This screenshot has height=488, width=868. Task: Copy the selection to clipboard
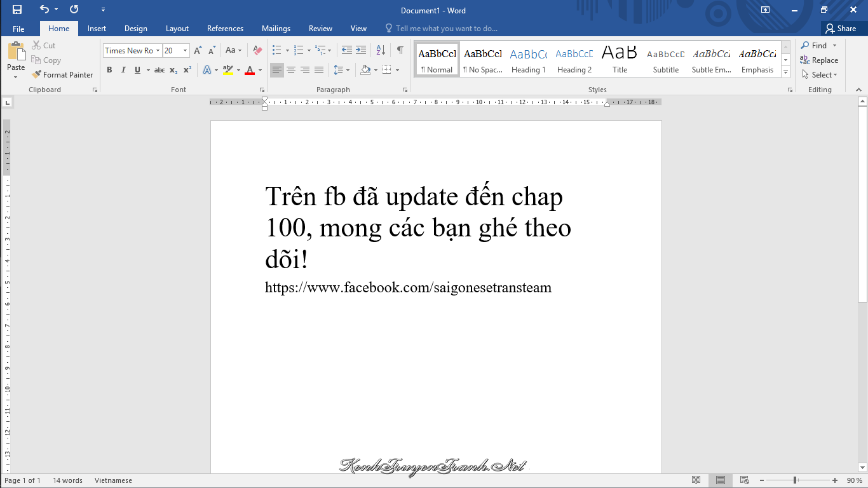[46, 60]
